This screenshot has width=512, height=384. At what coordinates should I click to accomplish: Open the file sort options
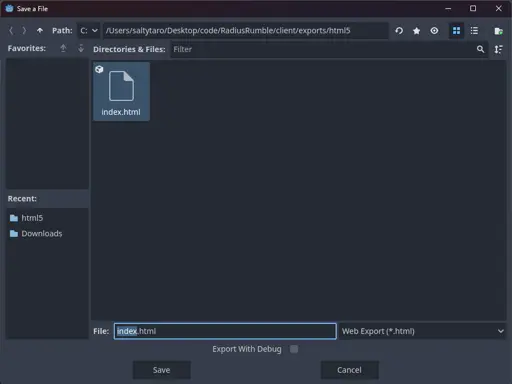pos(498,49)
